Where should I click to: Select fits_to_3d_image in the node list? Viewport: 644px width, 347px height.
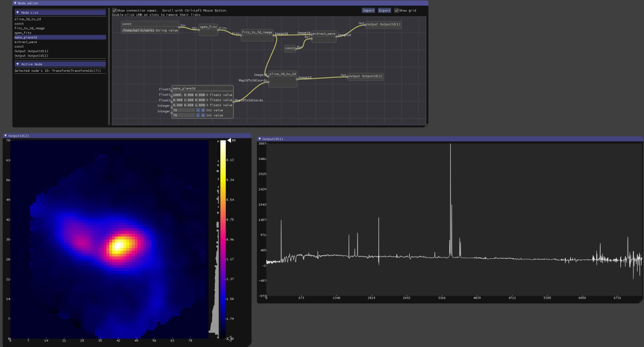(x=29, y=28)
